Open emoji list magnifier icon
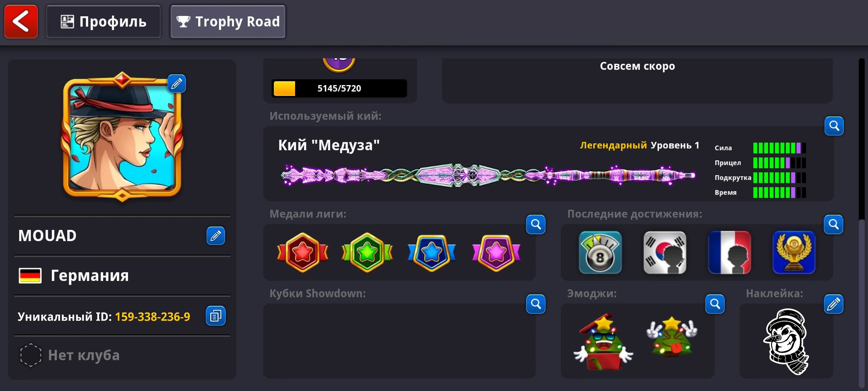The width and height of the screenshot is (868, 391). pos(715,304)
